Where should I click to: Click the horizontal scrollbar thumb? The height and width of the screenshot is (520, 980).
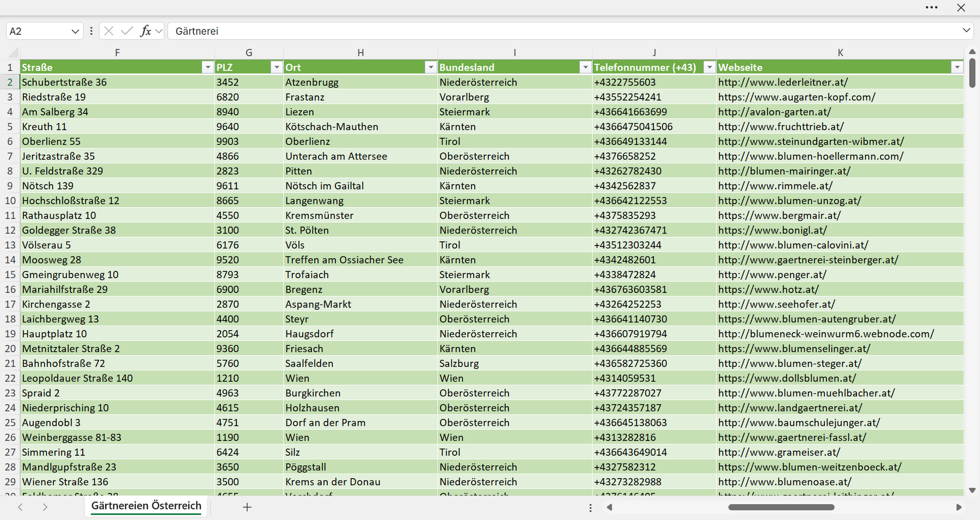tap(781, 507)
